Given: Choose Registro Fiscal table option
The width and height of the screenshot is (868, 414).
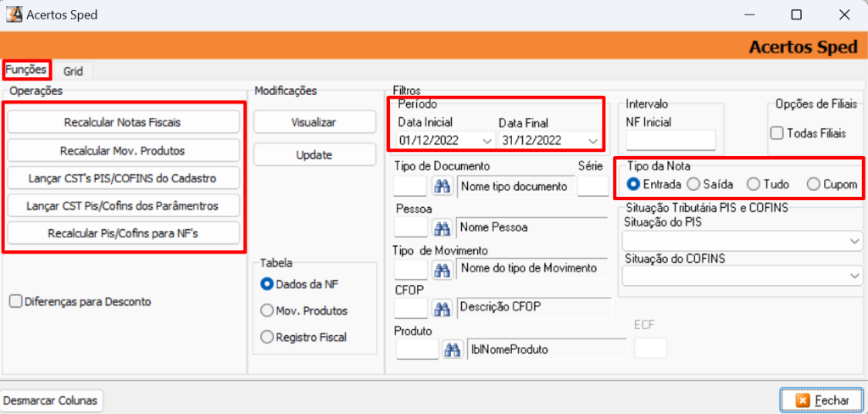Looking at the screenshot, I should tap(267, 337).
